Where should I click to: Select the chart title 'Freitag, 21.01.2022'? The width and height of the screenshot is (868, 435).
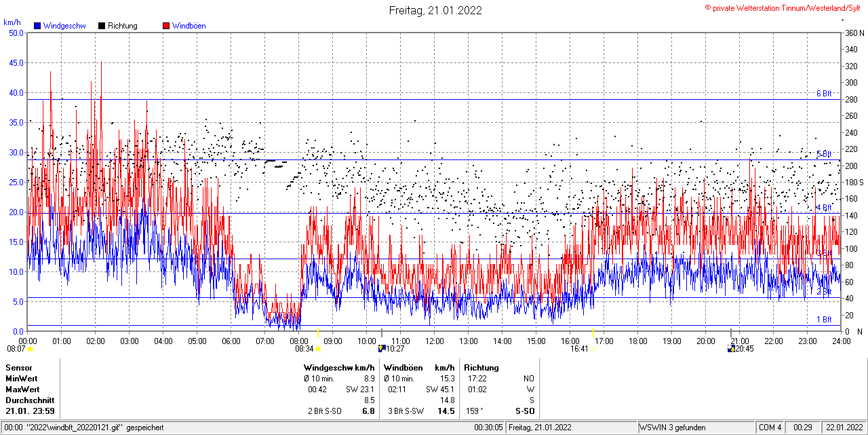(x=435, y=10)
